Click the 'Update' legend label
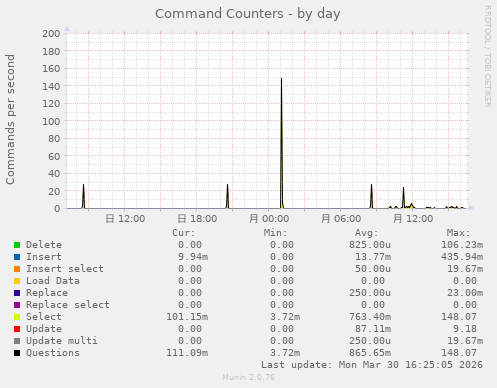The image size is (497, 388). click(x=44, y=329)
